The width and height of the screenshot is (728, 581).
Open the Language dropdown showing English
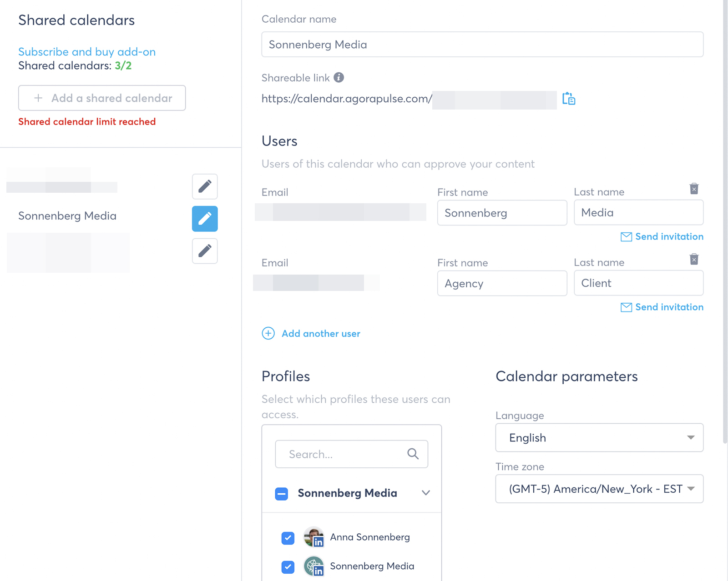[599, 437]
